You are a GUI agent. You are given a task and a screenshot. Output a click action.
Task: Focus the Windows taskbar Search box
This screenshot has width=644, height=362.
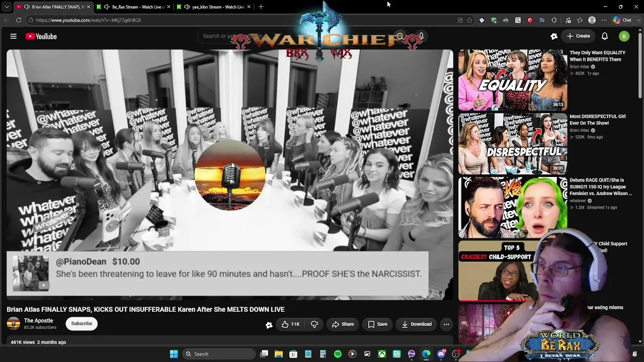coord(219,354)
